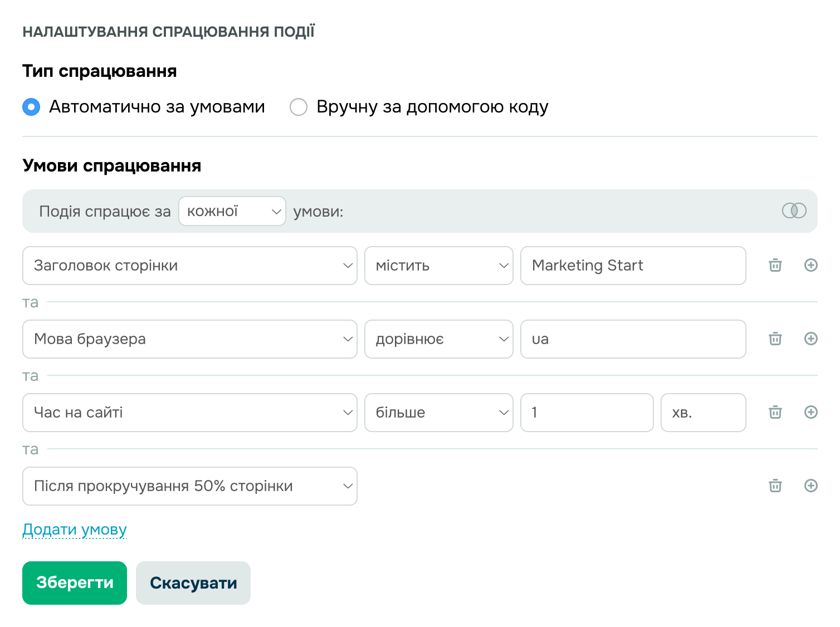
Task: Delete the "Заголовок сторінки" condition via trash icon
Action: click(x=774, y=266)
